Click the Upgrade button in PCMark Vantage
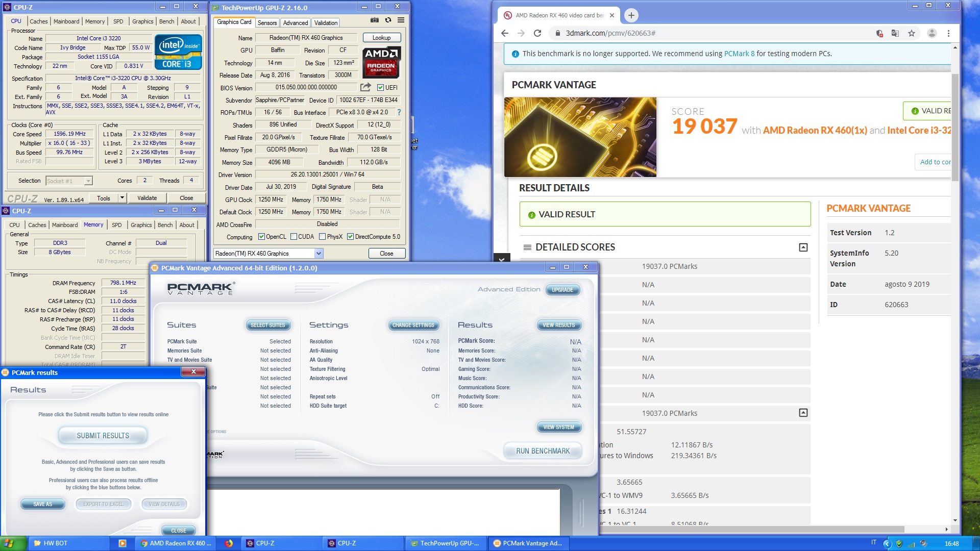The width and height of the screenshot is (980, 551). tap(562, 290)
